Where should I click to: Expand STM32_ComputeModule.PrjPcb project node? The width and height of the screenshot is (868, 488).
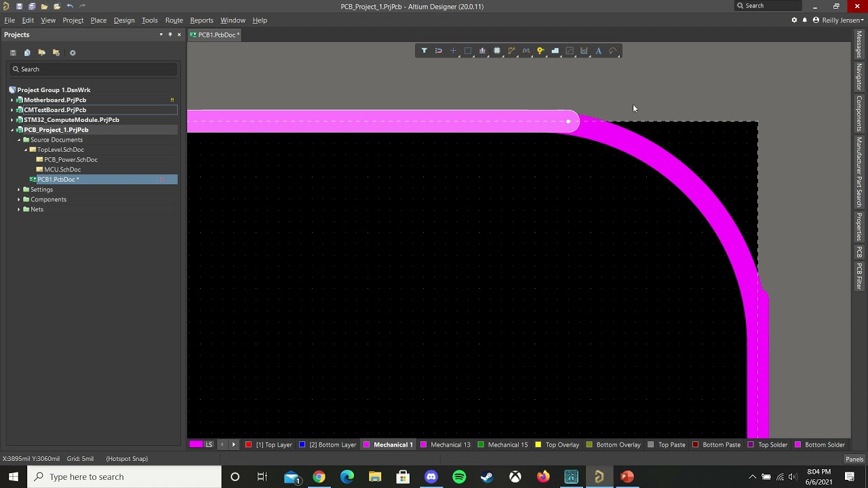(x=12, y=120)
